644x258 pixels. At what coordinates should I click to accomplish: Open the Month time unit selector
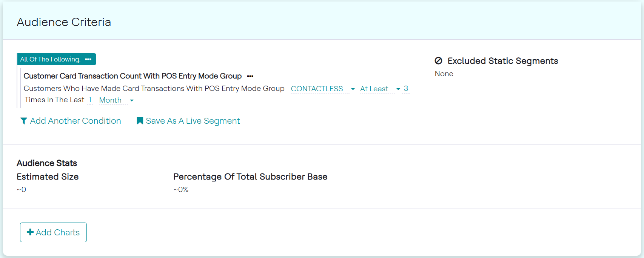pos(110,100)
